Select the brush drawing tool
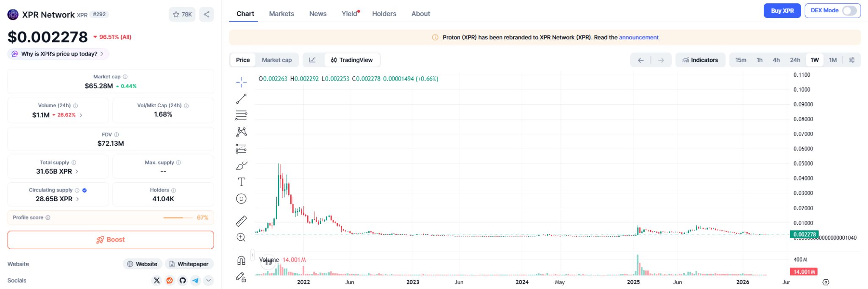The image size is (868, 289). pyautogui.click(x=241, y=165)
